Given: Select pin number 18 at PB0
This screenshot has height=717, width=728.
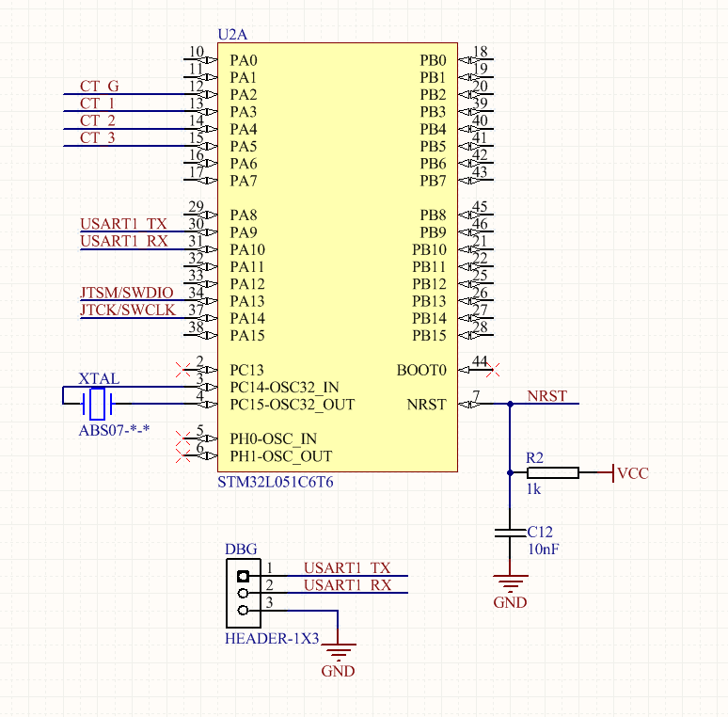Looking at the screenshot, I should click(480, 52).
